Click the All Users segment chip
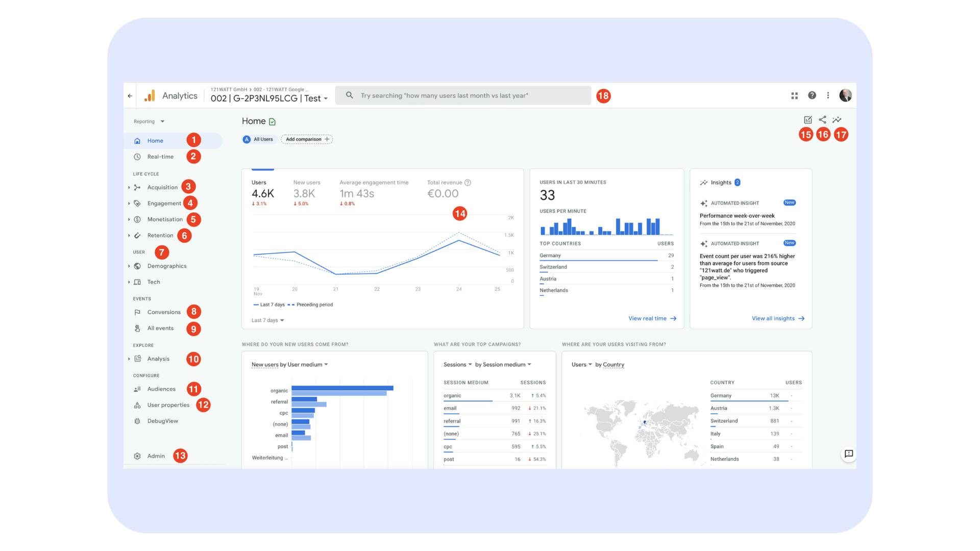The image size is (980, 551). tap(259, 139)
